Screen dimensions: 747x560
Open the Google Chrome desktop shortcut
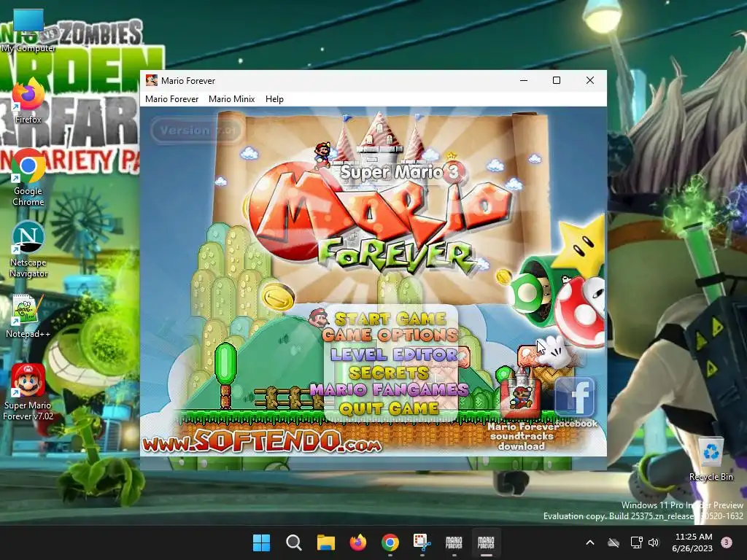point(28,178)
